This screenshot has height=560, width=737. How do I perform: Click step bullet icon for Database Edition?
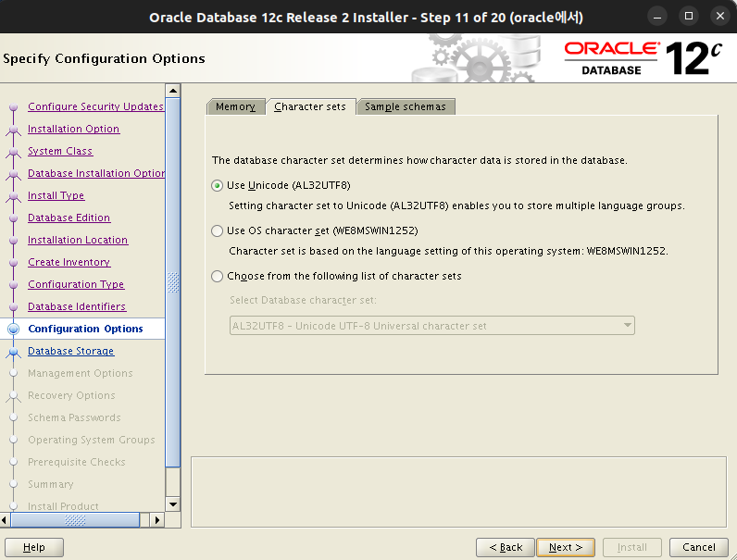[x=14, y=218]
